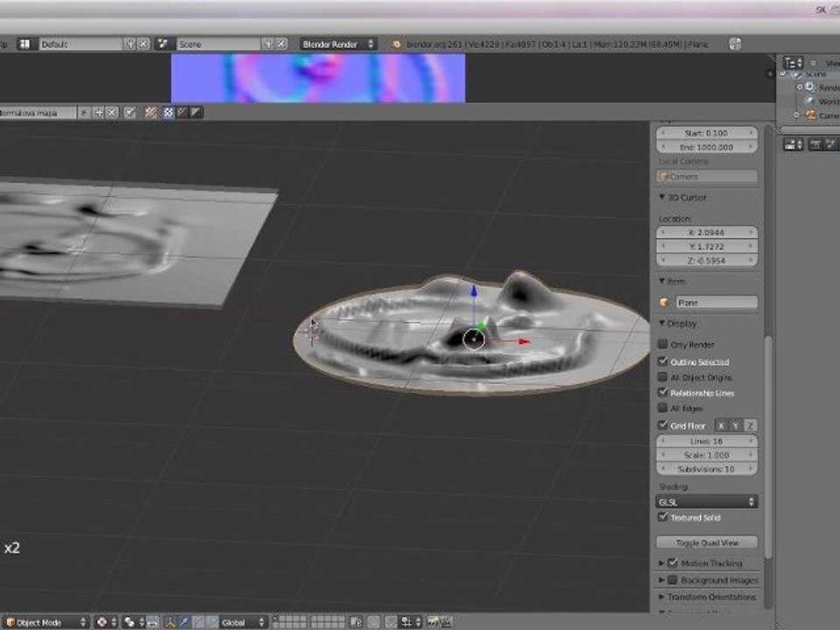840x630 pixels.
Task: Select the rightmost black-white draw channel icon
Action: coord(196,113)
